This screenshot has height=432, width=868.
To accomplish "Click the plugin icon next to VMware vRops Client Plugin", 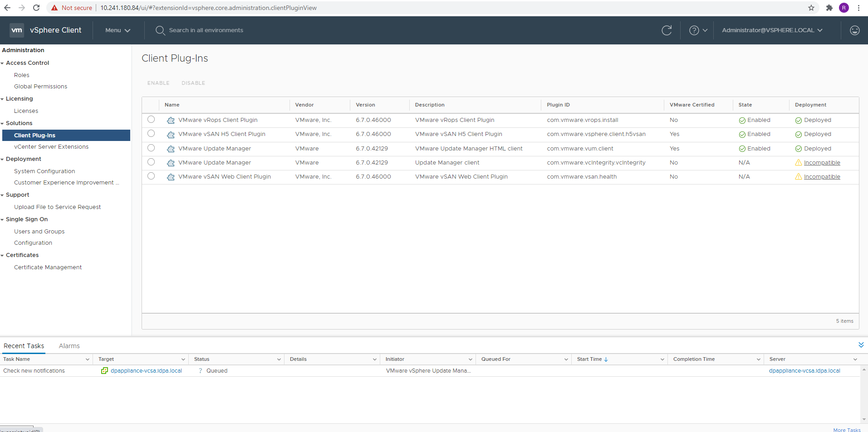I will pyautogui.click(x=171, y=120).
